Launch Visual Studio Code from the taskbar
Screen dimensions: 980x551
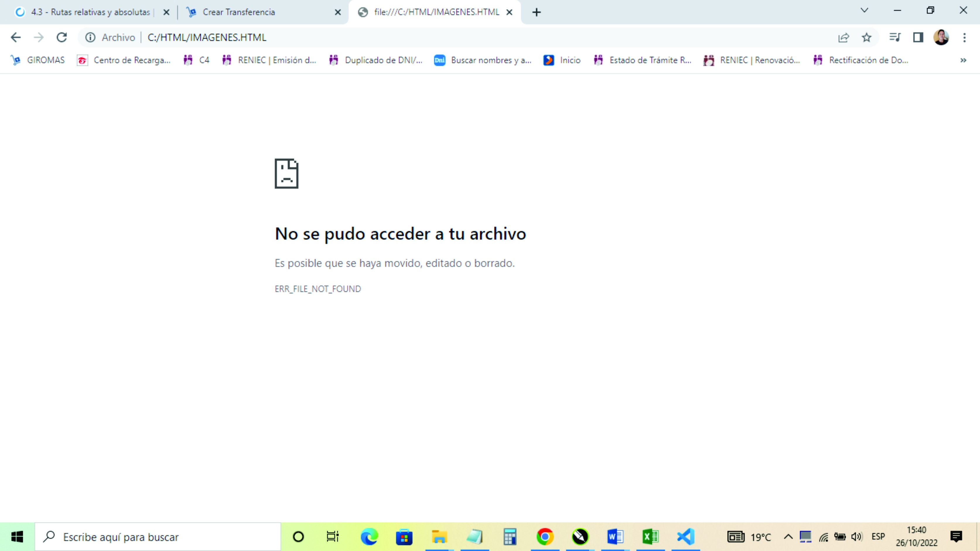click(686, 537)
